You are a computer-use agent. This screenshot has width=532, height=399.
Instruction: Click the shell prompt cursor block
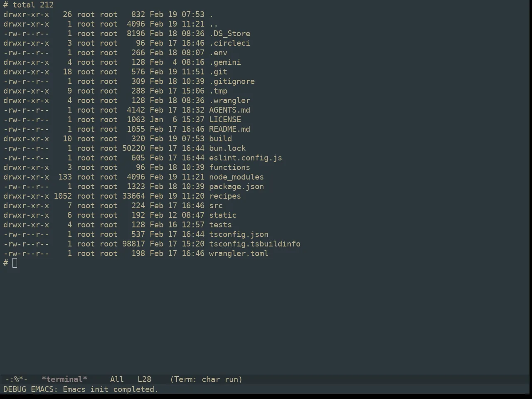coord(15,263)
